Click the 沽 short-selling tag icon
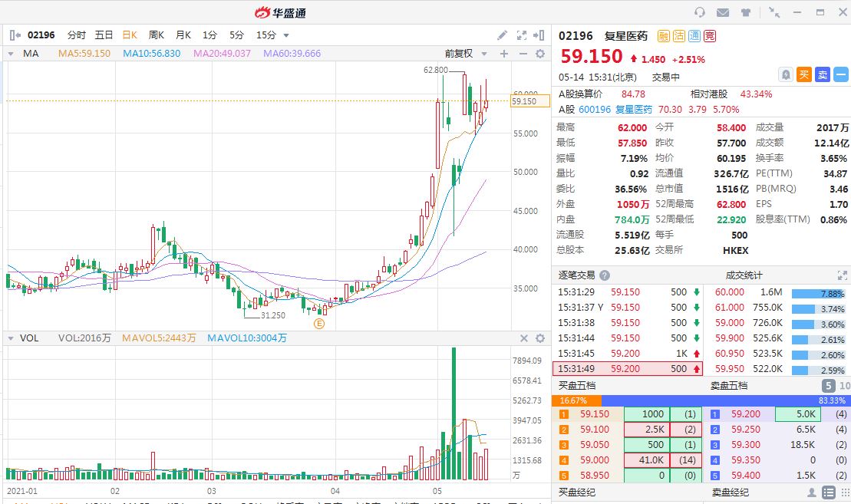The width and height of the screenshot is (851, 504). pyautogui.click(x=678, y=36)
